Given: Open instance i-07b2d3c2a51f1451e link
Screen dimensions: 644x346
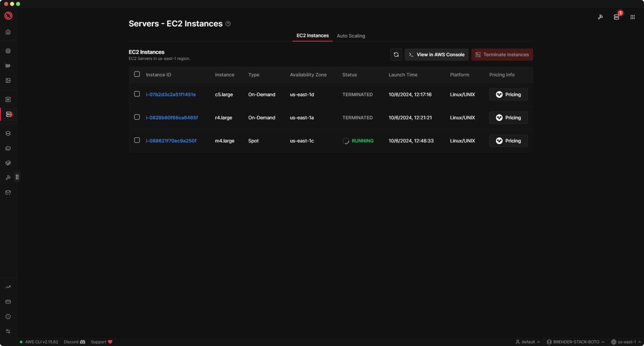Looking at the screenshot, I should coord(171,95).
